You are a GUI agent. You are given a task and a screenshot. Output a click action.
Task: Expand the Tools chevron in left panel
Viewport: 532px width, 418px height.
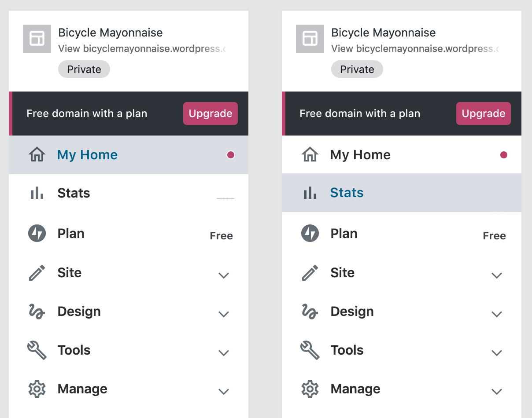click(224, 353)
